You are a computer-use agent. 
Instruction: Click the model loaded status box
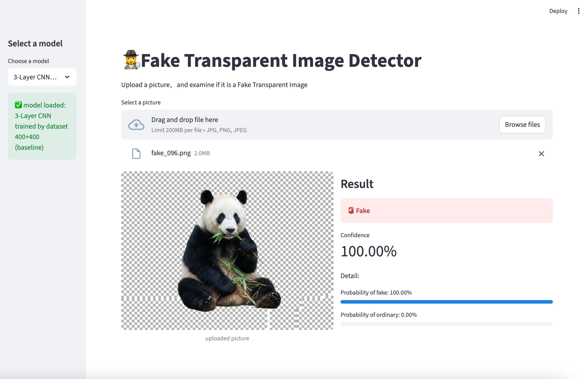42,126
